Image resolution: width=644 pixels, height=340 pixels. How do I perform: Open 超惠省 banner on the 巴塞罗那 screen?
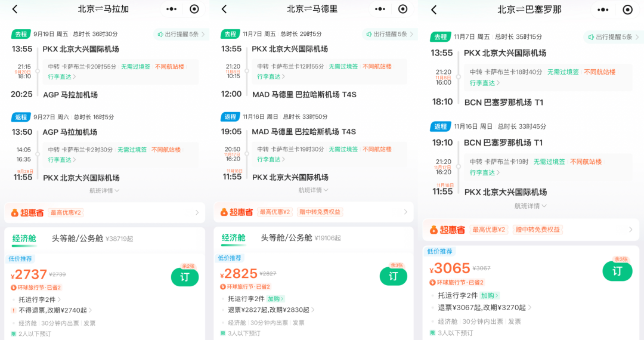(531, 230)
